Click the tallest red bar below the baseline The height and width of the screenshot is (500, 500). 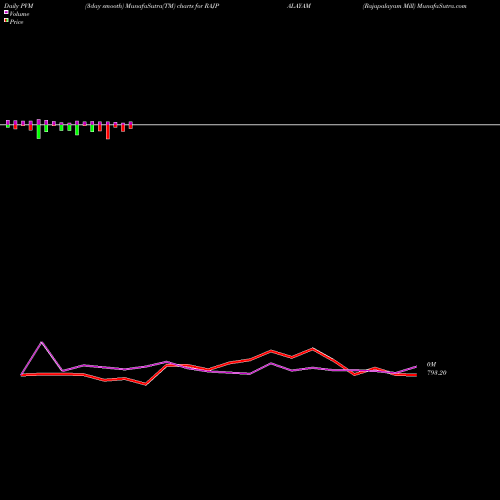(x=108, y=132)
